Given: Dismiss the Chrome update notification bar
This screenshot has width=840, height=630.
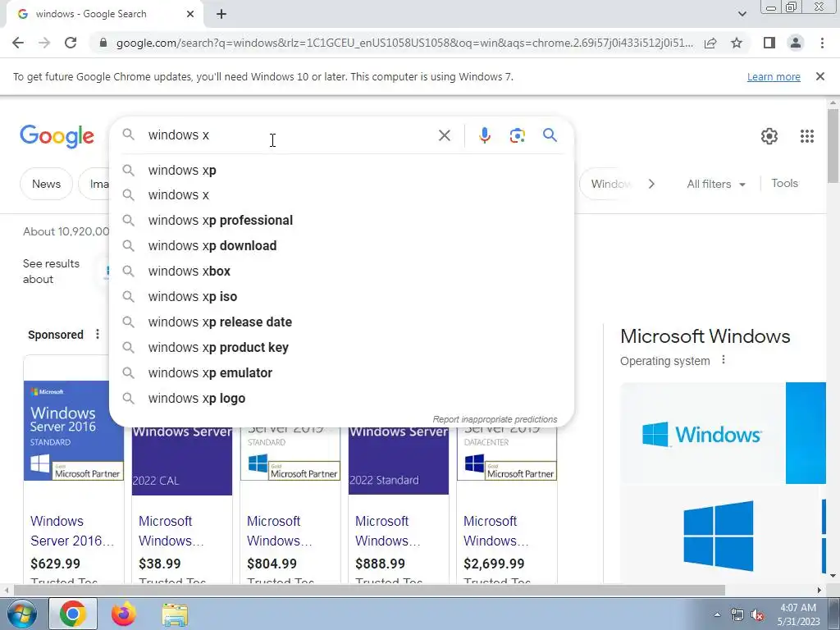Looking at the screenshot, I should tap(819, 76).
